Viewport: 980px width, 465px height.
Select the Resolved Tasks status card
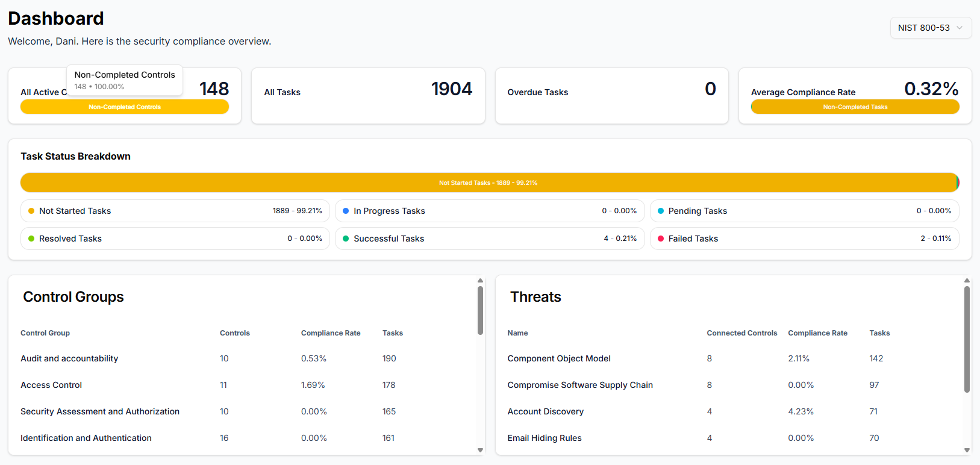pyautogui.click(x=175, y=239)
